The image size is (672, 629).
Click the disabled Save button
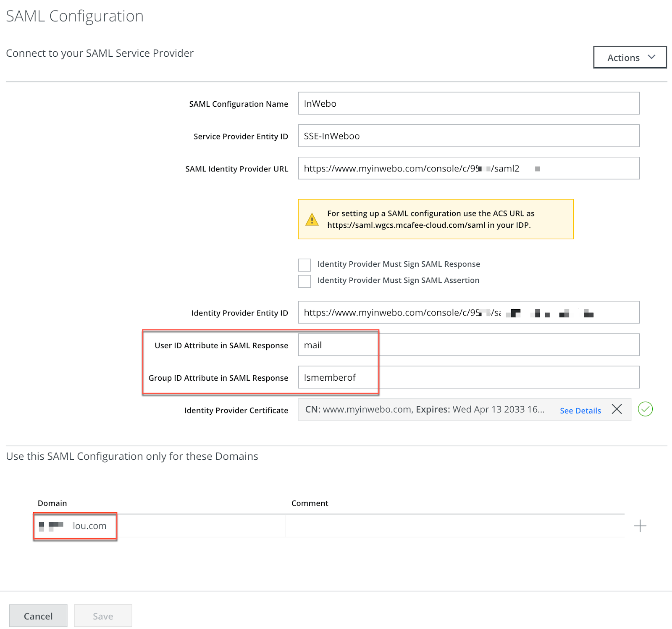point(102,616)
